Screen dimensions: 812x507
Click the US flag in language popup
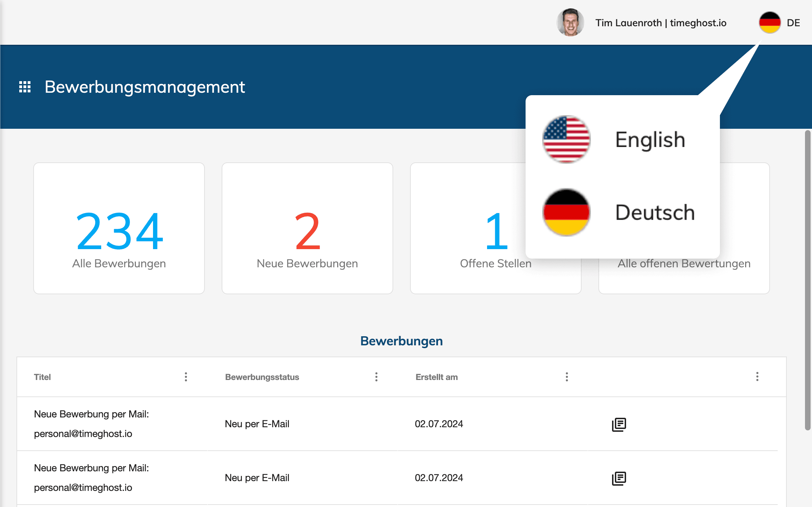pyautogui.click(x=566, y=140)
